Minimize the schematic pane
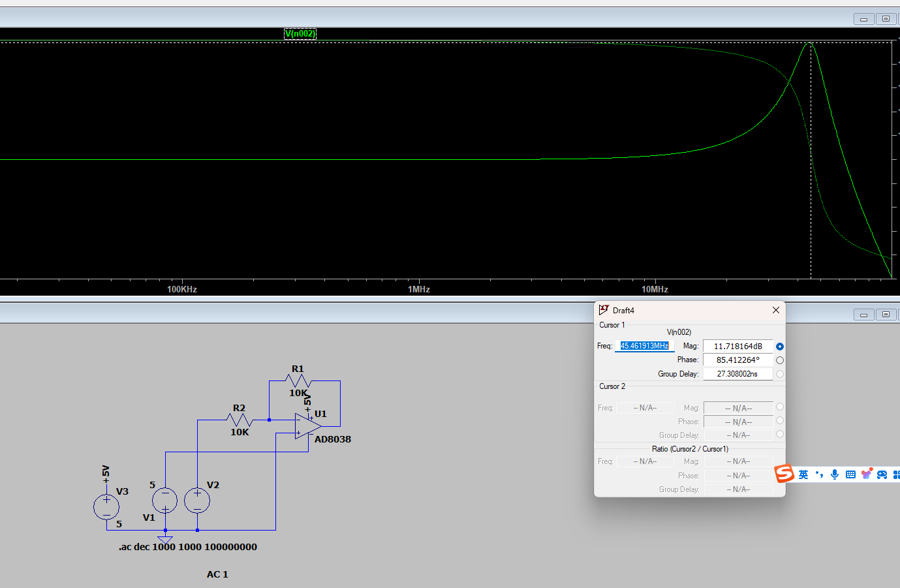 (864, 315)
